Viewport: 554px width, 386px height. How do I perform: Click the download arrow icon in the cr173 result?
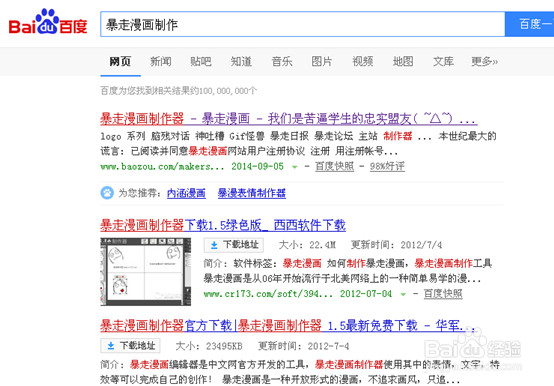pyautogui.click(x=214, y=245)
